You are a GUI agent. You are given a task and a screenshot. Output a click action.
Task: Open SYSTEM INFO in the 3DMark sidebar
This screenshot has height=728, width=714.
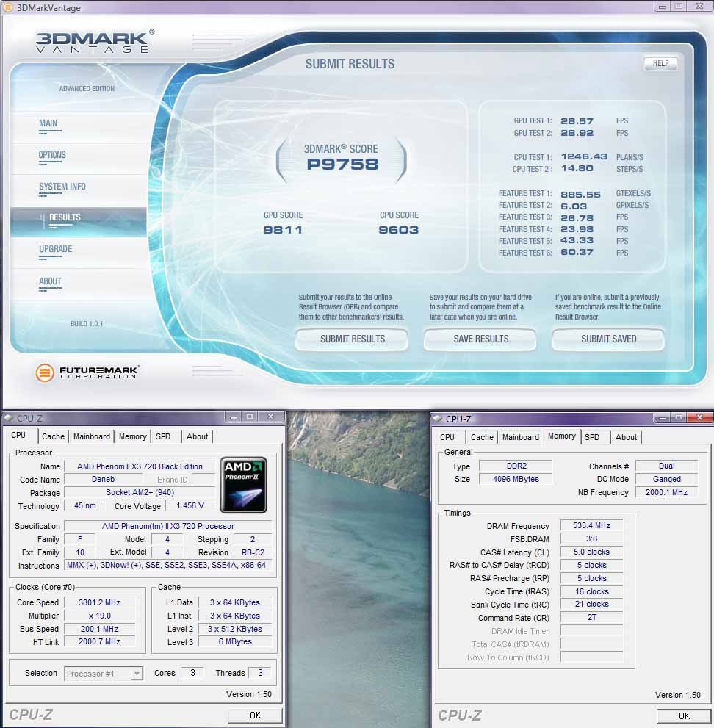pos(62,187)
